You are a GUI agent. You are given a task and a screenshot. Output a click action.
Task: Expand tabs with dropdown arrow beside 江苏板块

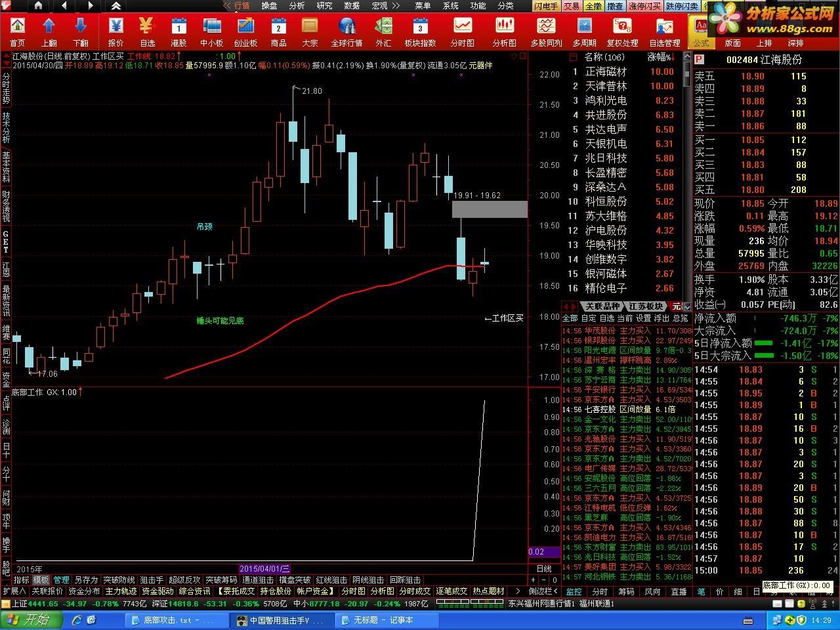pos(687,306)
